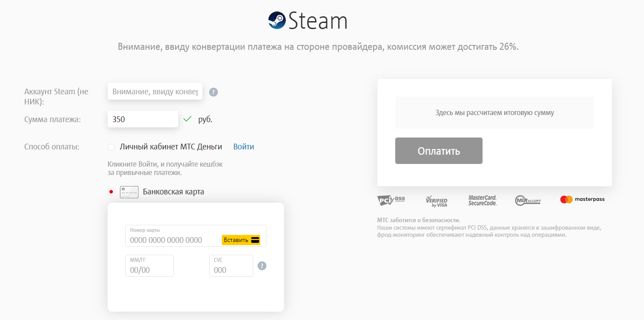Click the CVC code field
Image resolution: width=644 pixels, height=320 pixels.
231,266
